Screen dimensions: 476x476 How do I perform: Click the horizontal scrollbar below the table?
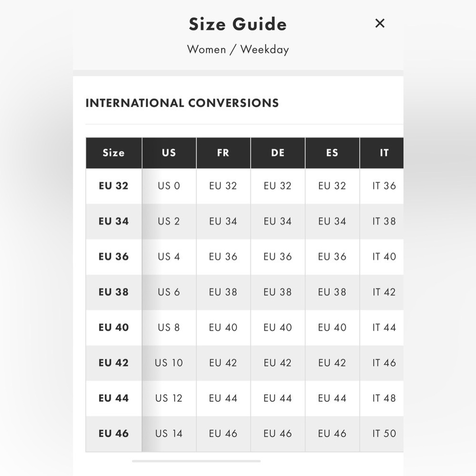tap(196, 461)
